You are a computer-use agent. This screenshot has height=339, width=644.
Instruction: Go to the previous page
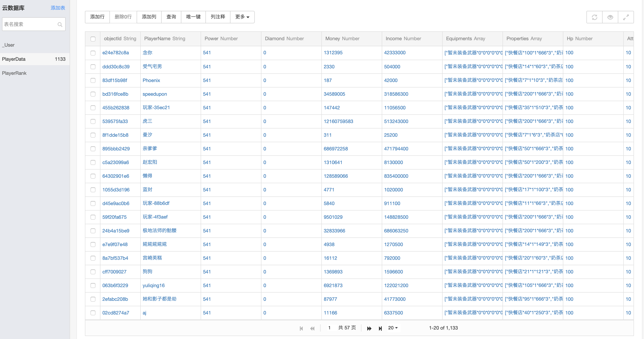pyautogui.click(x=312, y=328)
